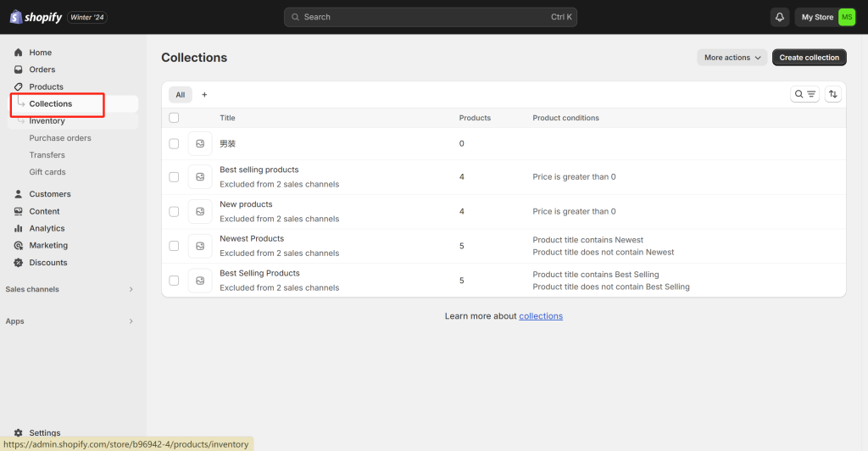This screenshot has width=868, height=451.
Task: Open Products in sidebar
Action: tap(46, 86)
